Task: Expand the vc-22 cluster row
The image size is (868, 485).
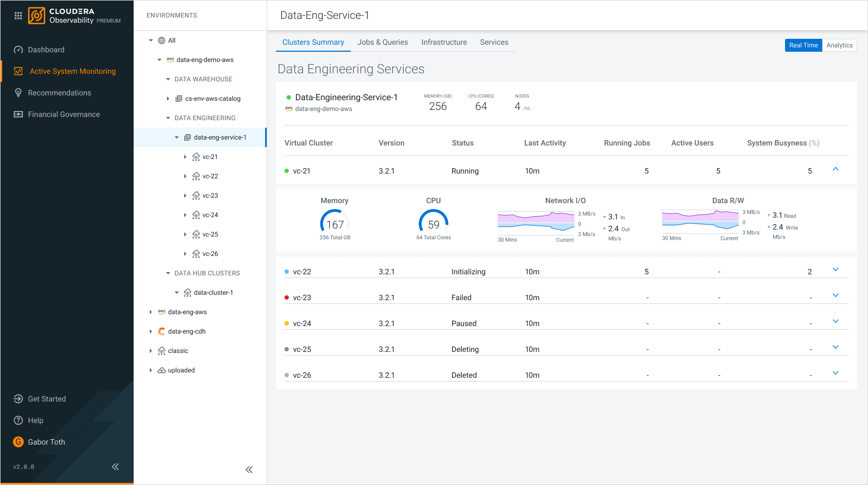Action: (836, 269)
